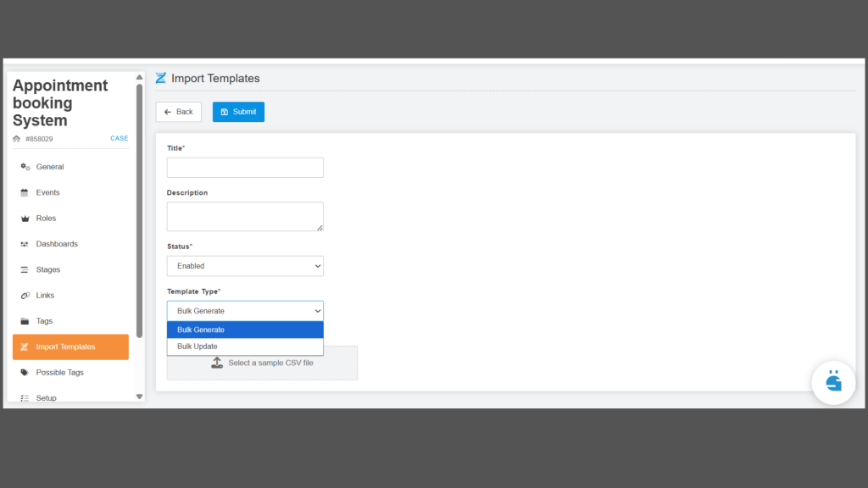Click the sidebar scroll down arrow
The width and height of the screenshot is (868, 488).
[x=140, y=396]
